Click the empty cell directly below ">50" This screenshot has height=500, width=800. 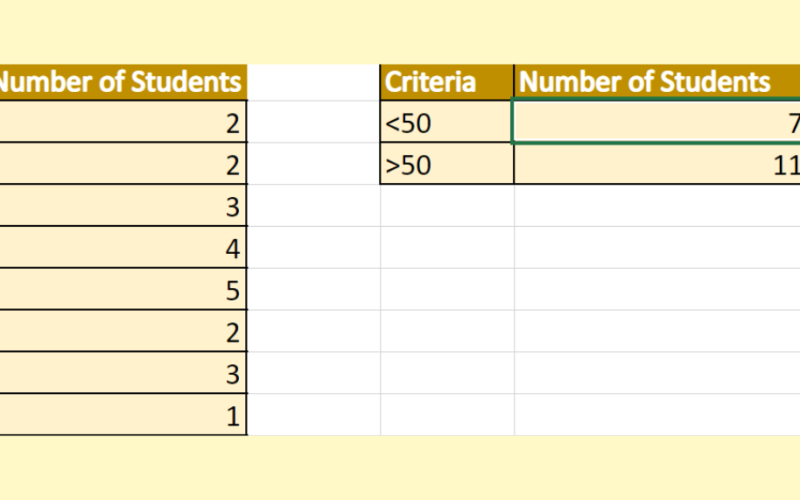click(447, 206)
